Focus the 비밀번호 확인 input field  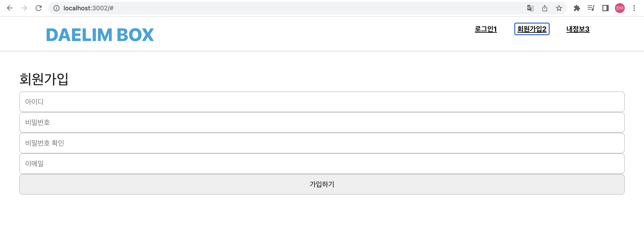322,143
